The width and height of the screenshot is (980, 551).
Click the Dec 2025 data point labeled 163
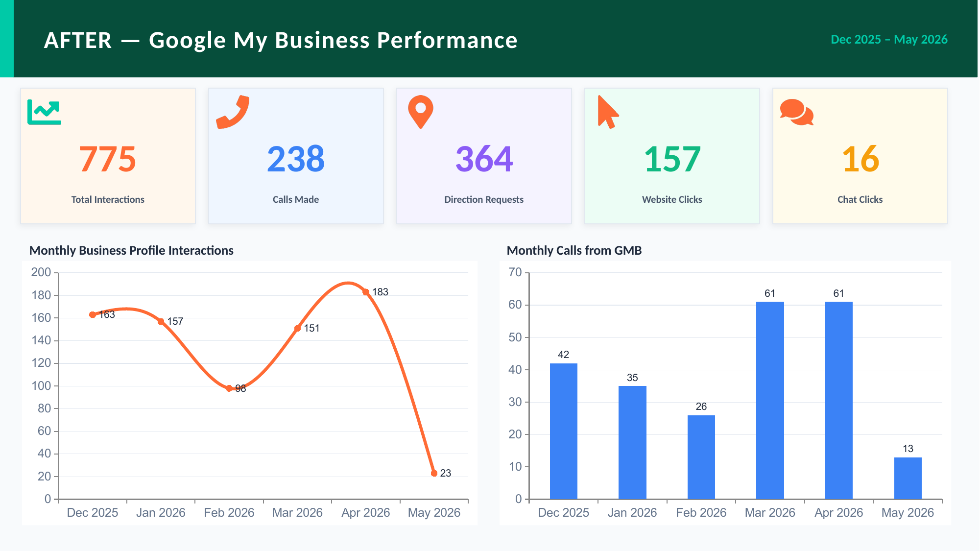pyautogui.click(x=93, y=314)
